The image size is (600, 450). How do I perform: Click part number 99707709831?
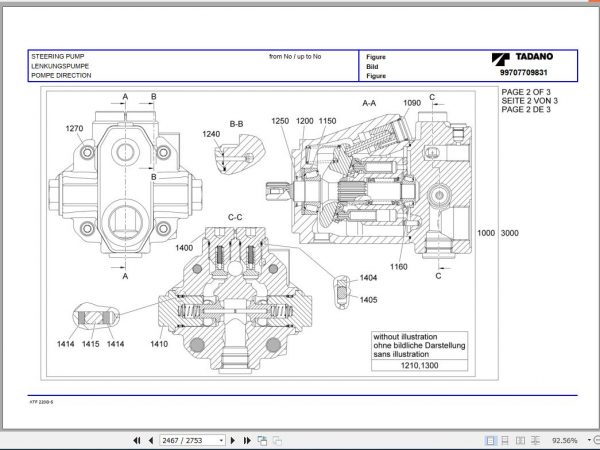coord(523,72)
